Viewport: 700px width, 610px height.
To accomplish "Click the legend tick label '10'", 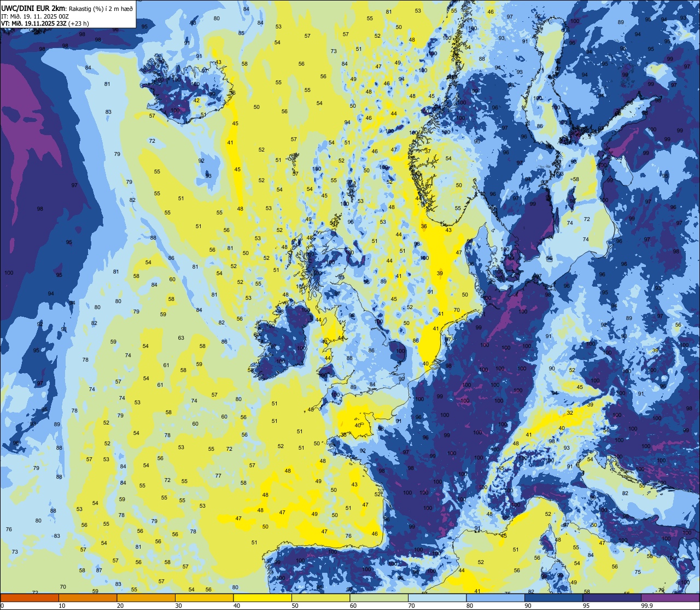I will point(62,606).
